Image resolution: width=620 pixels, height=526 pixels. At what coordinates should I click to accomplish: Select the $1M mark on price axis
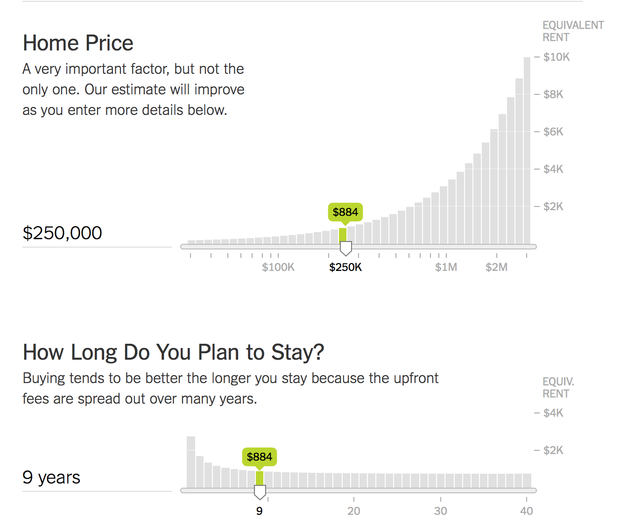(x=446, y=267)
